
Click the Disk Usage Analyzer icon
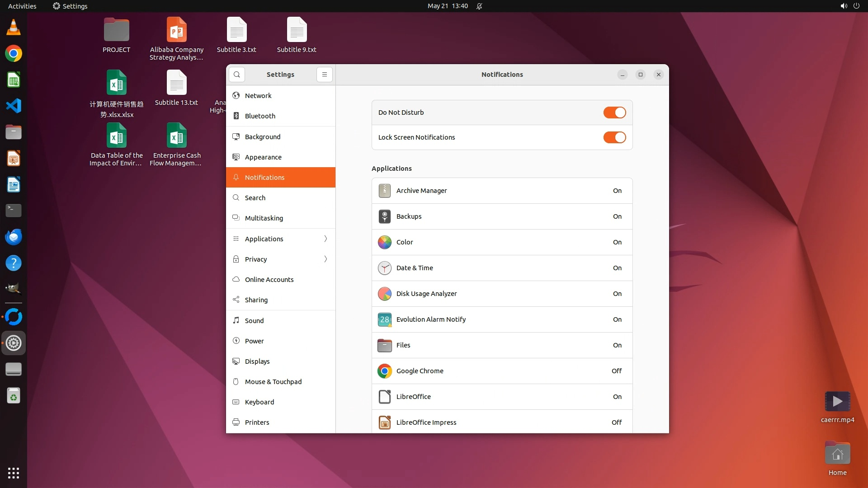pos(384,294)
